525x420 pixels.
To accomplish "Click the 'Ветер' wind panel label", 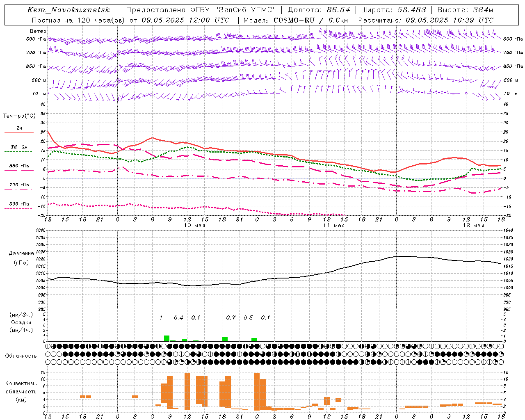I will pyautogui.click(x=38, y=31).
